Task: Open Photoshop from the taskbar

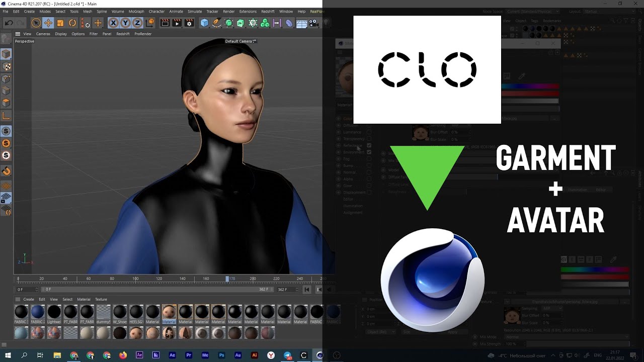Action: point(221,355)
